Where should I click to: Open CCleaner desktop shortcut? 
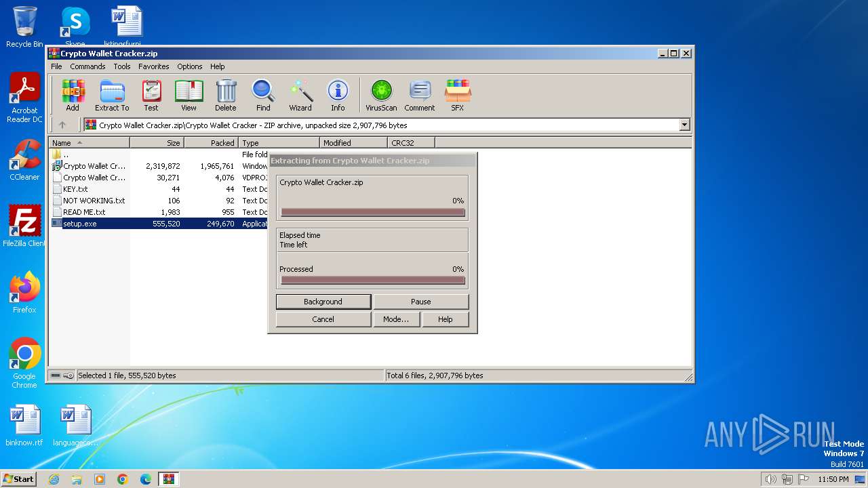[24, 160]
